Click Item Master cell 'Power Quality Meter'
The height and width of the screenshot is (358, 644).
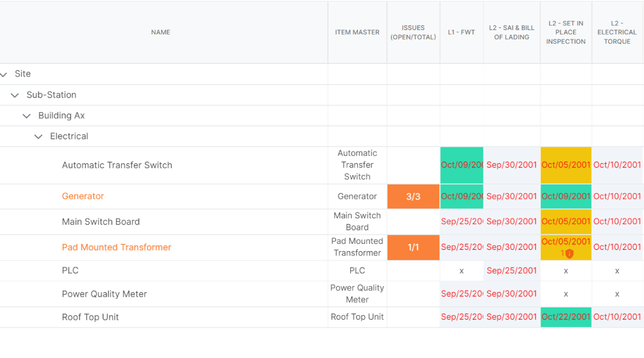point(357,294)
